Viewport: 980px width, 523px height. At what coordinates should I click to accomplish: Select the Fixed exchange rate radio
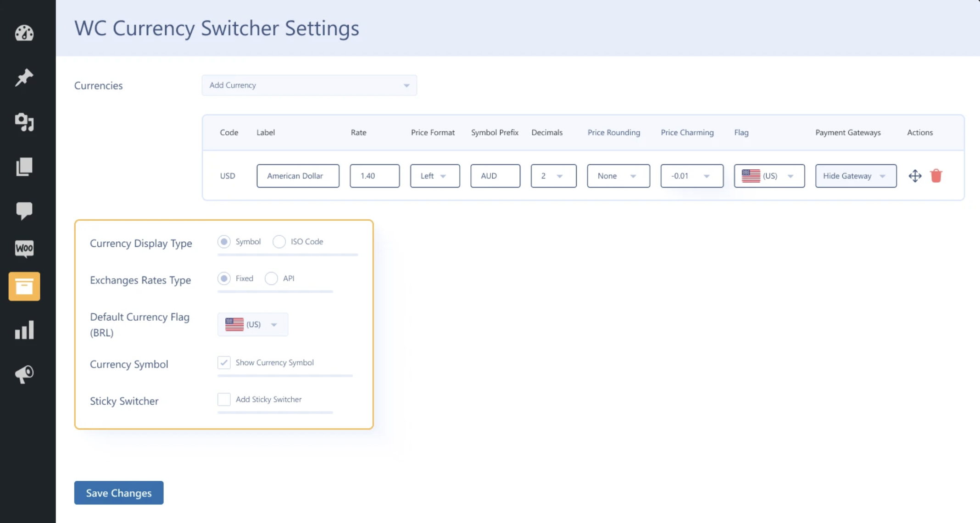click(x=224, y=278)
